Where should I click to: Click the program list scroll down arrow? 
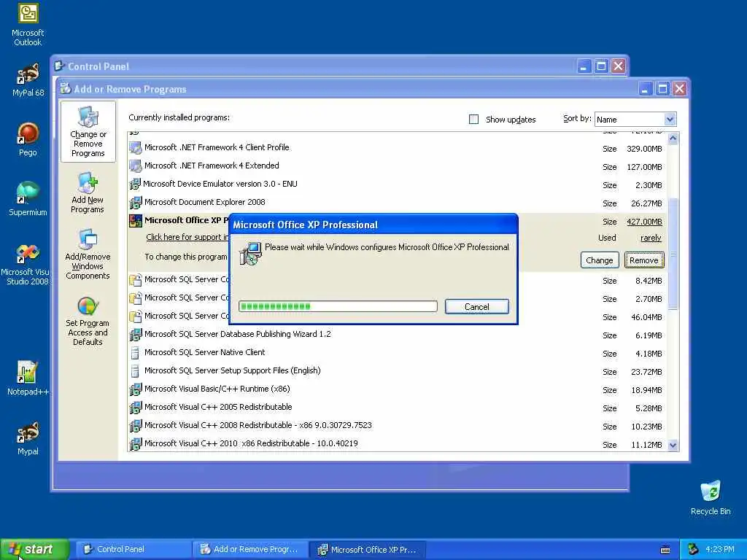pos(673,446)
